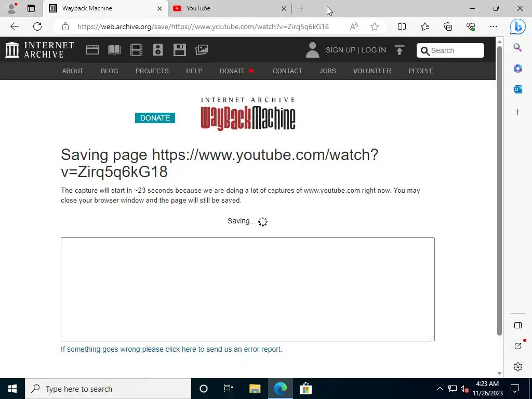Open the BLOG menu item
Viewport: 532px width, 399px height.
tap(109, 71)
